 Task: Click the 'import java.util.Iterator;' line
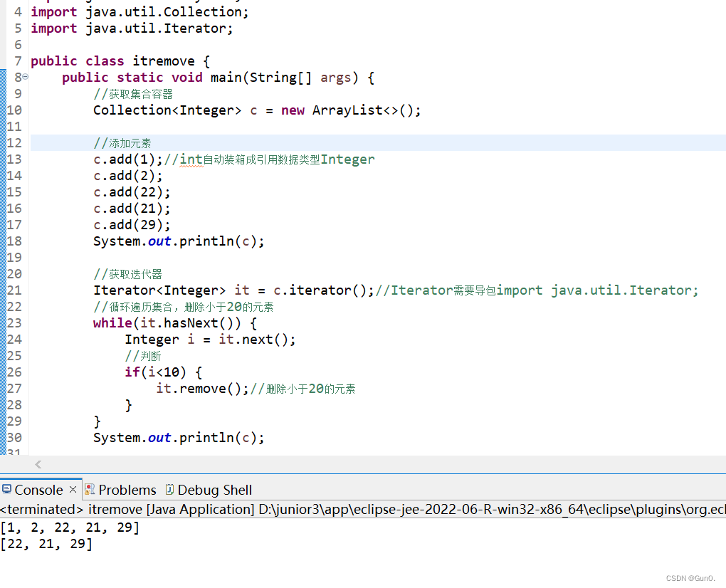click(132, 28)
